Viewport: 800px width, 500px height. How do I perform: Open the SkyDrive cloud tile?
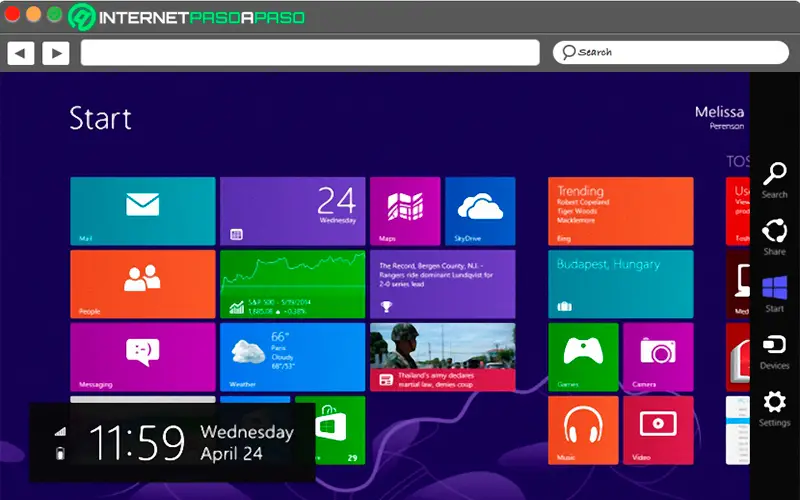[x=480, y=211]
